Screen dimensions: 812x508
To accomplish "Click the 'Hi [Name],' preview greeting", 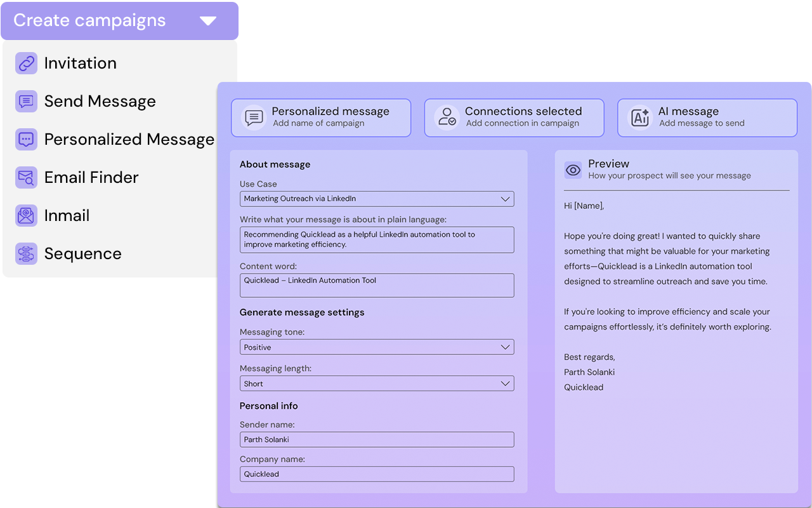I will [584, 206].
